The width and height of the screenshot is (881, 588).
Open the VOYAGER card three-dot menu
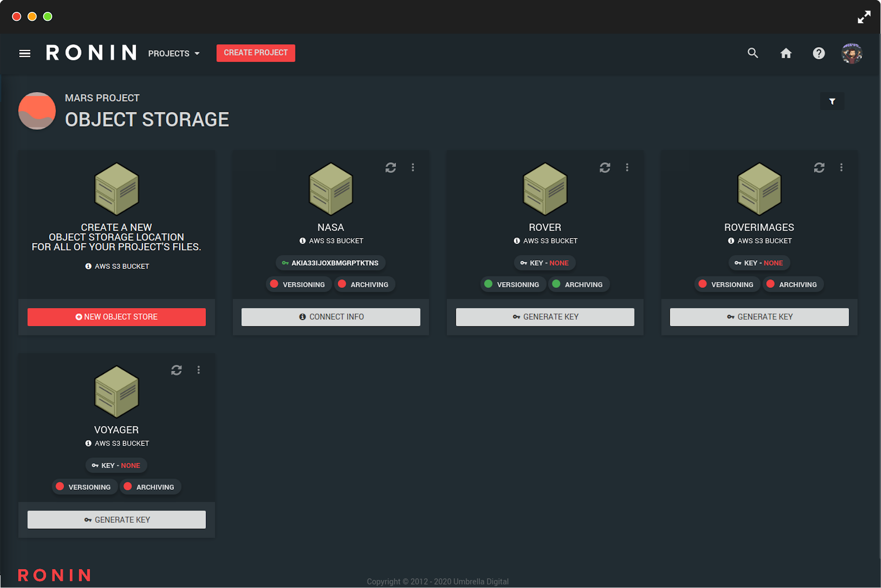pos(198,370)
